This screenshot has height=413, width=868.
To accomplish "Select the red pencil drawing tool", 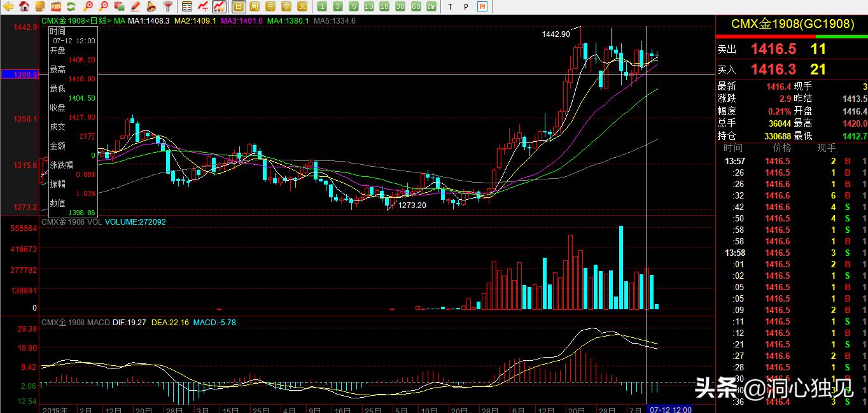I will tap(135, 7).
